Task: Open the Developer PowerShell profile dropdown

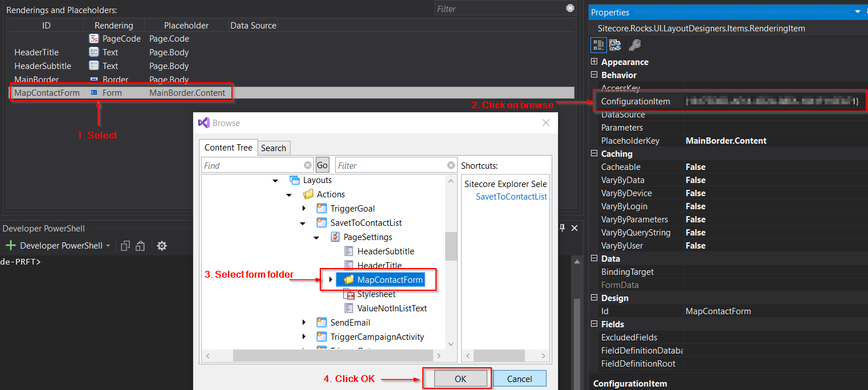Action: [x=108, y=246]
